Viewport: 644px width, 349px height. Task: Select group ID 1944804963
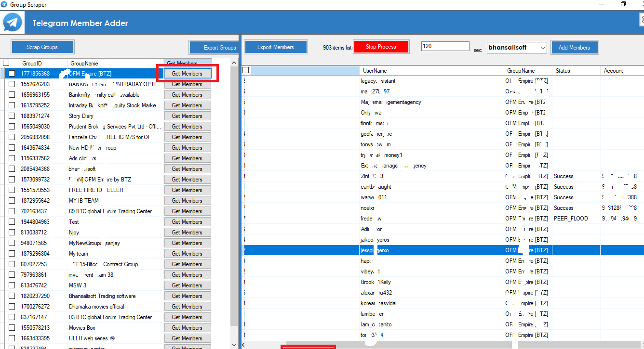pyautogui.click(x=35, y=222)
